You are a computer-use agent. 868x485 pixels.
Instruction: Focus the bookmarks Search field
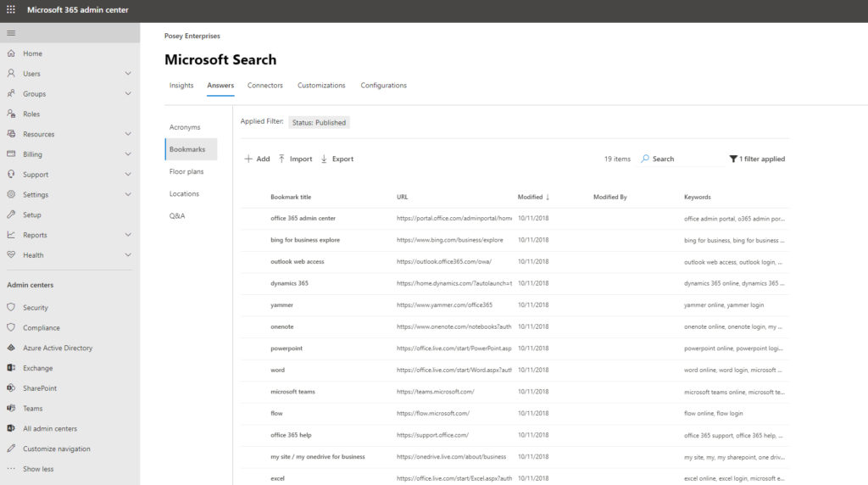(x=682, y=159)
